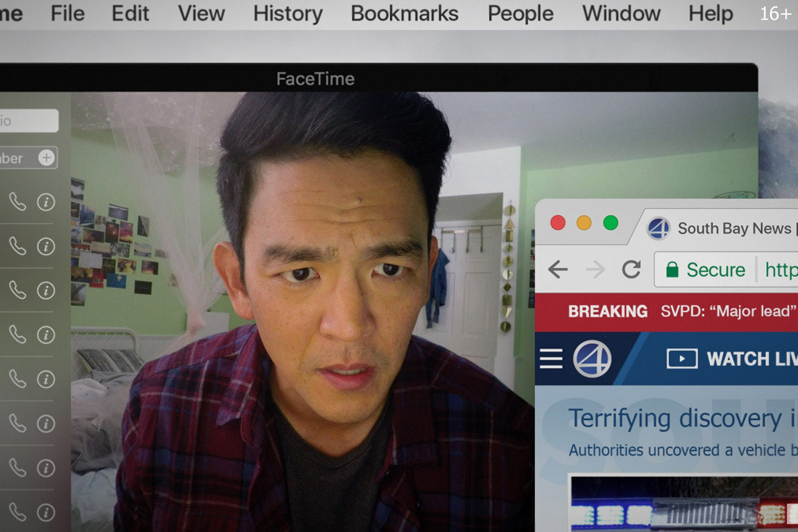
Task: Open the Terrifying discovery headline link
Action: (x=683, y=419)
